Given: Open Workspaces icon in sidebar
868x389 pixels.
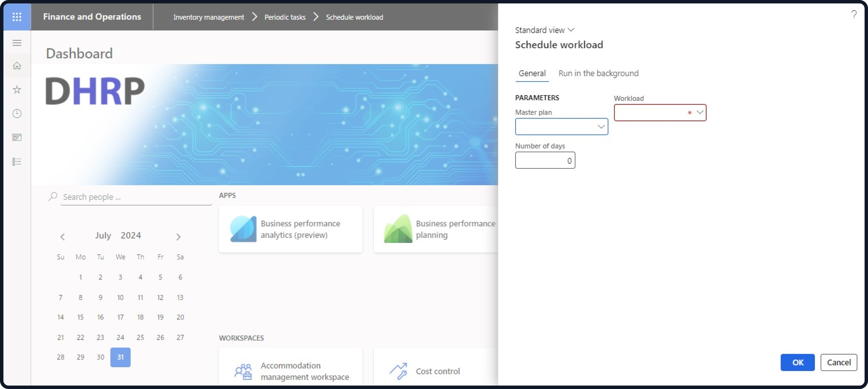Looking at the screenshot, I should click(17, 137).
